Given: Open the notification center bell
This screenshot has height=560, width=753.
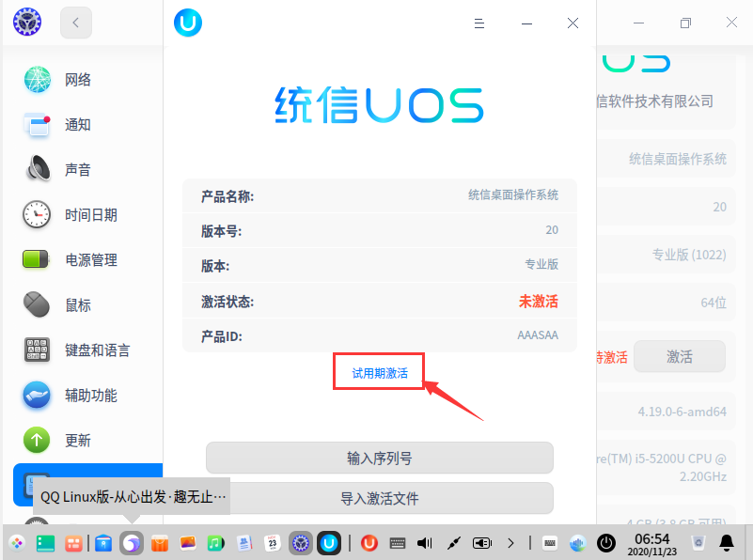Looking at the screenshot, I should 727,543.
